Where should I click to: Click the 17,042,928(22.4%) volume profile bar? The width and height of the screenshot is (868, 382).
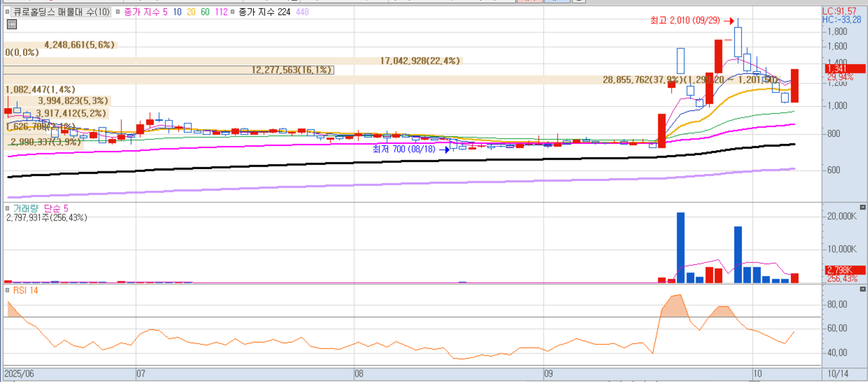(x=233, y=61)
